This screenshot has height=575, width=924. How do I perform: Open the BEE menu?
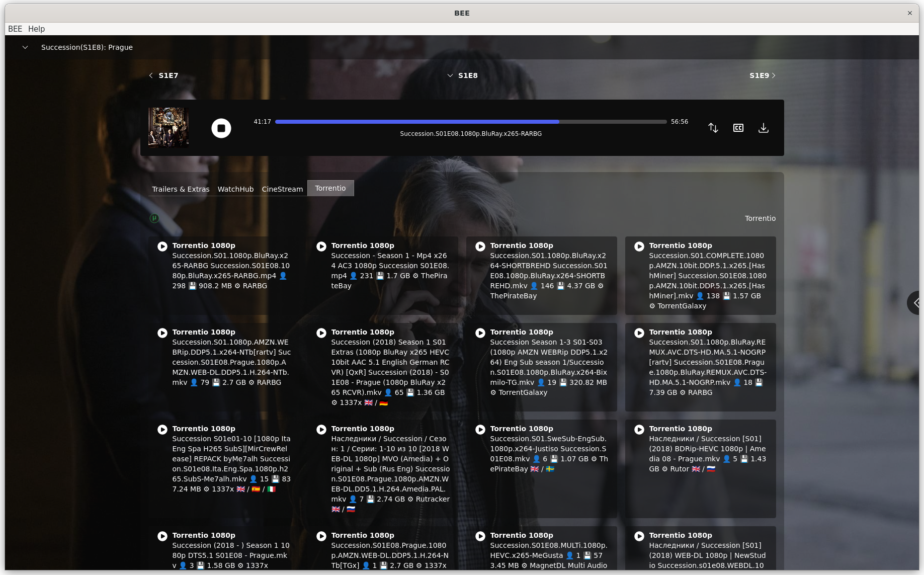pyautogui.click(x=15, y=29)
